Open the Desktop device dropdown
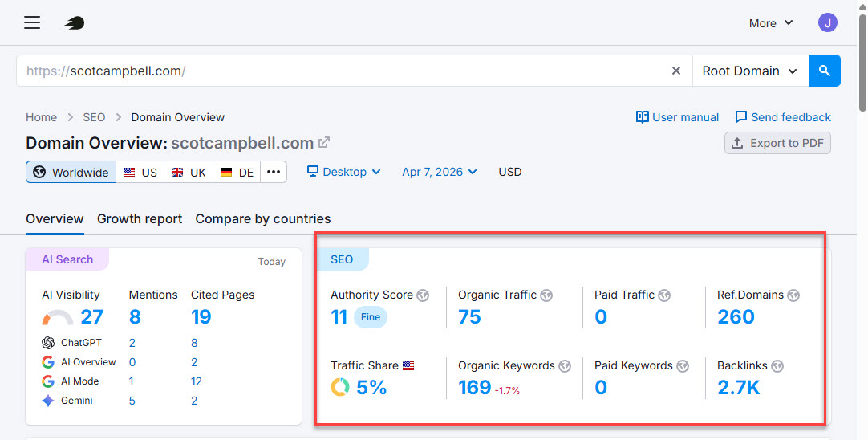The height and width of the screenshot is (440, 868). tap(344, 172)
